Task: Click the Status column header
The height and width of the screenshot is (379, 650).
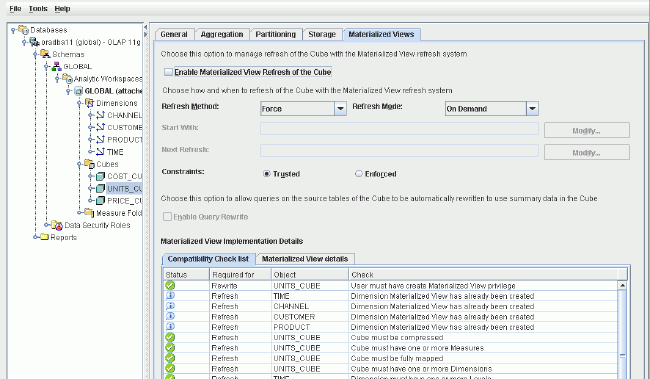Action: click(x=187, y=275)
